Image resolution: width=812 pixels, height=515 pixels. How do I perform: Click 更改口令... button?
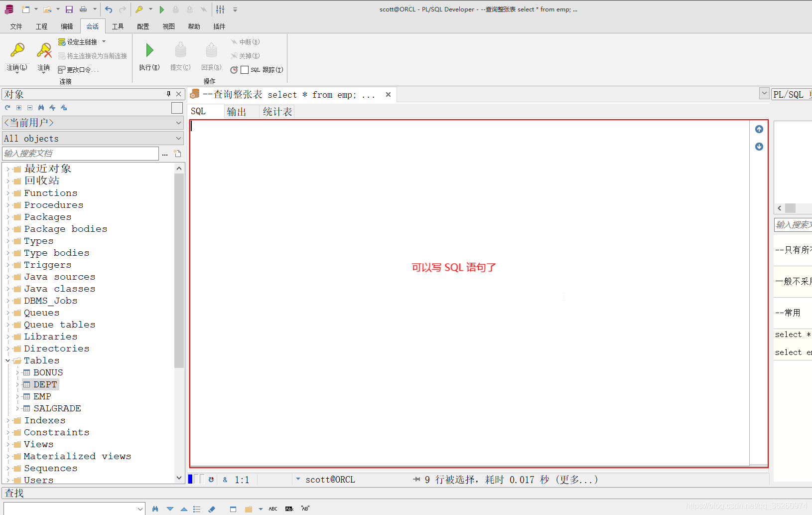coord(78,70)
